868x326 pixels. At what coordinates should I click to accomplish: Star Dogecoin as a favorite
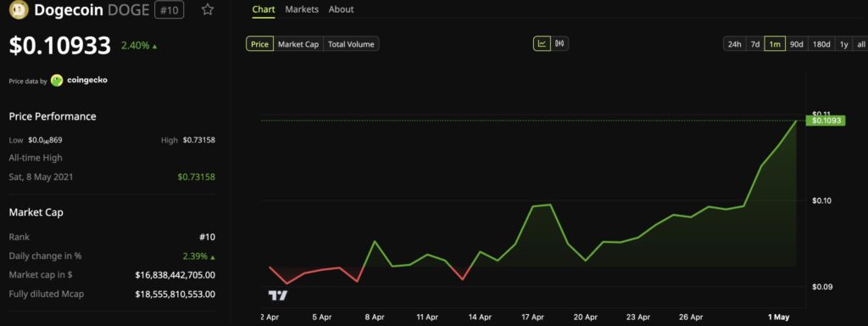(208, 9)
